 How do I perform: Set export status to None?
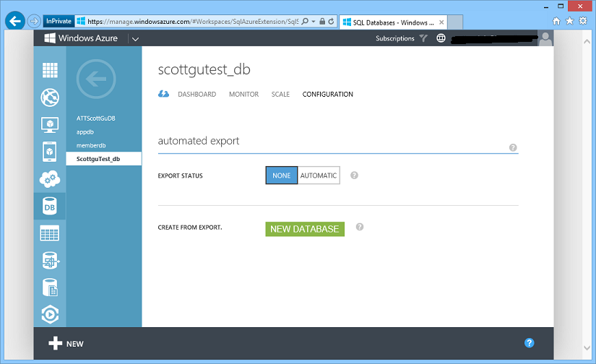click(281, 175)
